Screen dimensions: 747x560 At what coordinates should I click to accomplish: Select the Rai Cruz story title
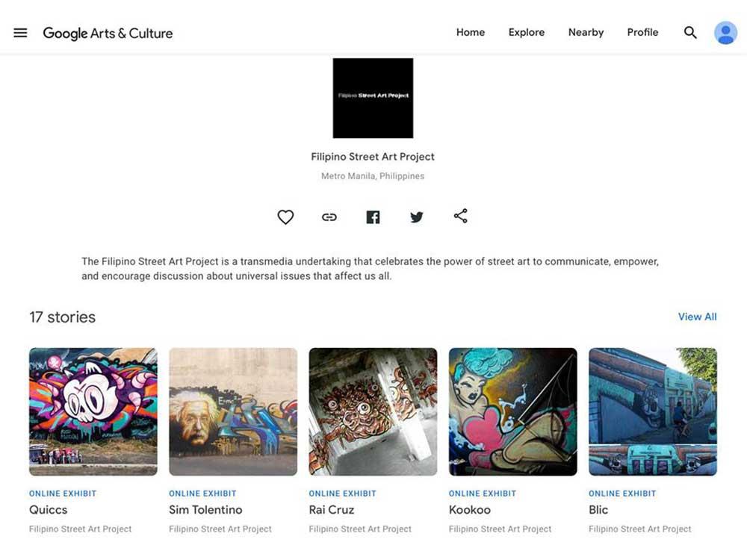pos(332,510)
